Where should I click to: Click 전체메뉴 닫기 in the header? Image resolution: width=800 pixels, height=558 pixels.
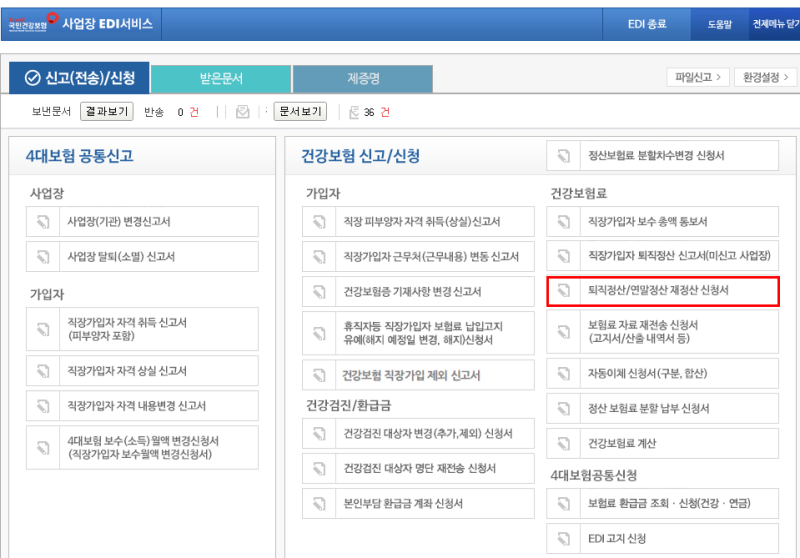tap(775, 24)
